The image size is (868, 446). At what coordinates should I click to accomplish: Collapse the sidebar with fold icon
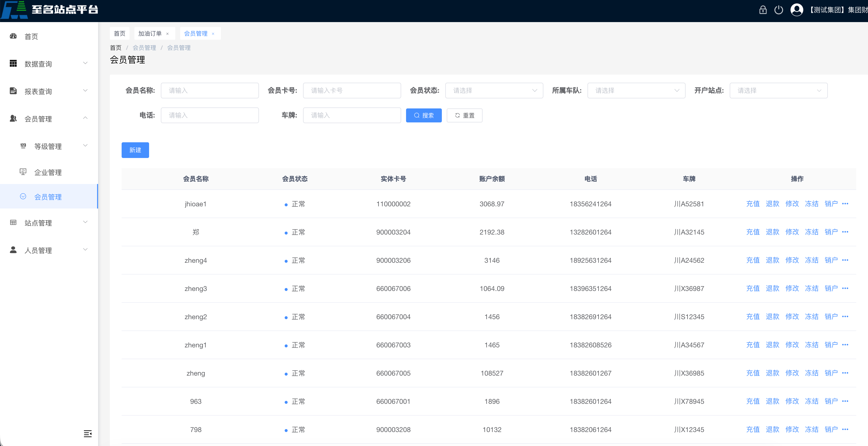(x=88, y=433)
